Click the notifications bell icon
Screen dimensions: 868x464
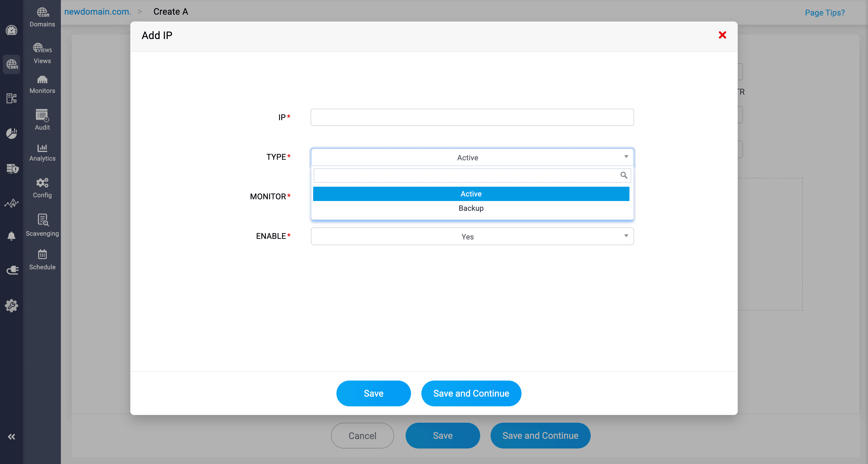11,236
